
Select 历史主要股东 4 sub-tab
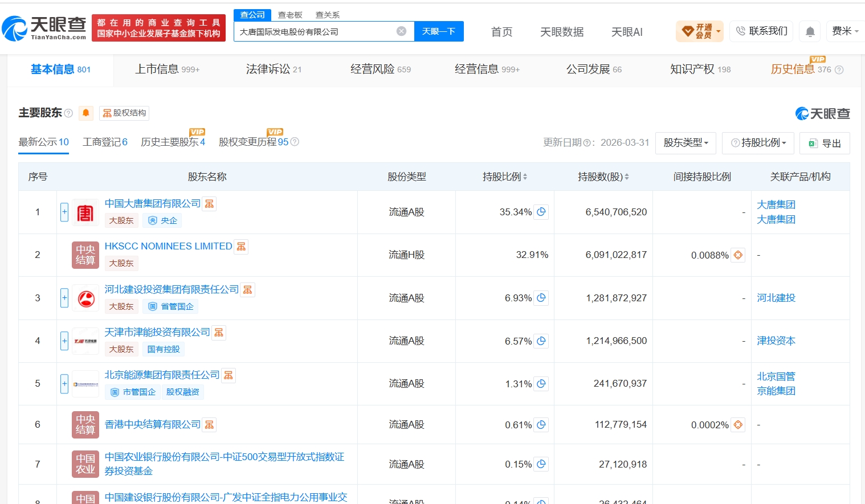(x=173, y=142)
